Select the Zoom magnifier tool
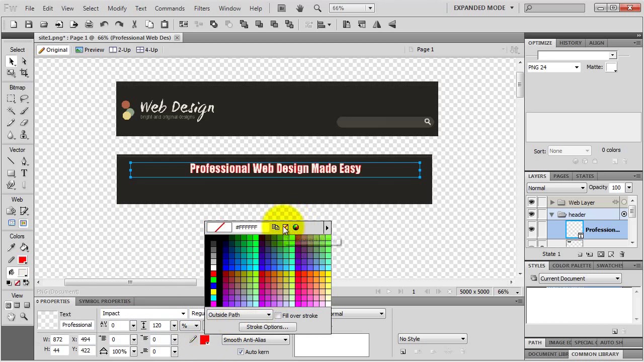 (24, 316)
